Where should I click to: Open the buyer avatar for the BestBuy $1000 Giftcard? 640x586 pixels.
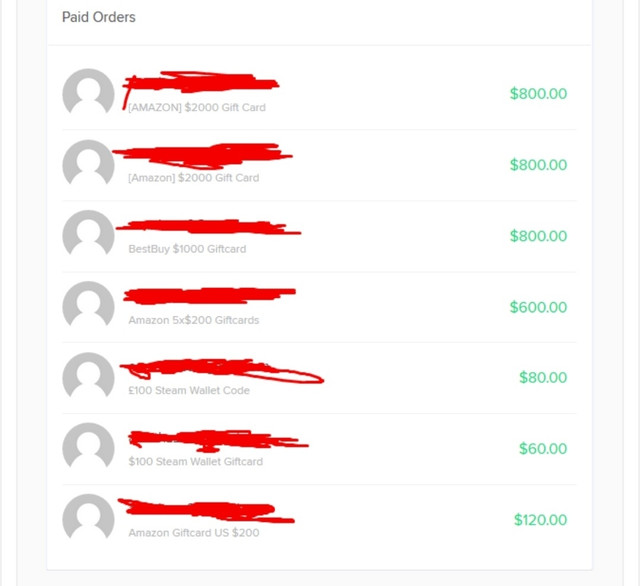click(88, 233)
